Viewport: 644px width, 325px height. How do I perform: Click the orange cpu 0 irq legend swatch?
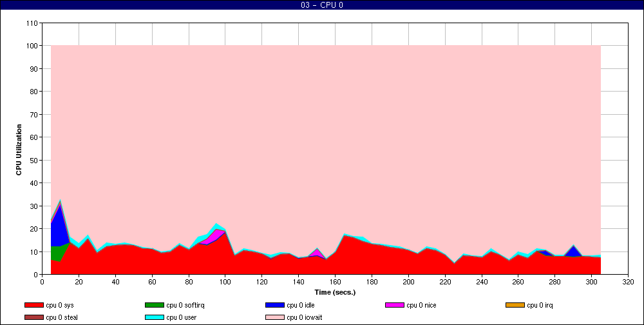pos(515,305)
